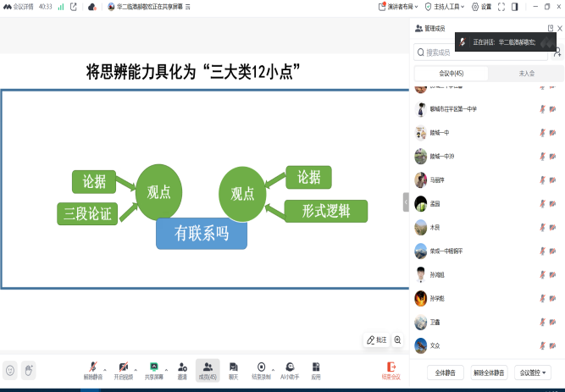Click the 解除全体静音 button
The height and width of the screenshot is (392, 565).
[489, 373]
